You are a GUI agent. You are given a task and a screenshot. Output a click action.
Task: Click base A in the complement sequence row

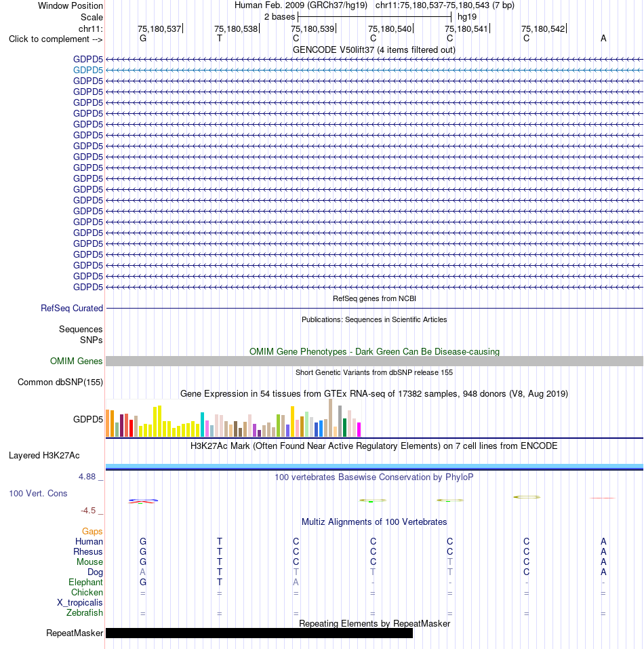click(x=603, y=39)
